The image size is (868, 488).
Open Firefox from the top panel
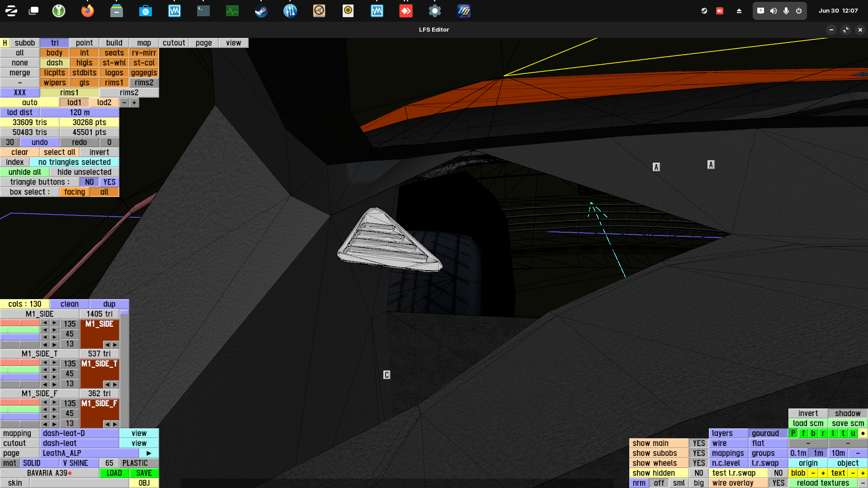point(87,11)
